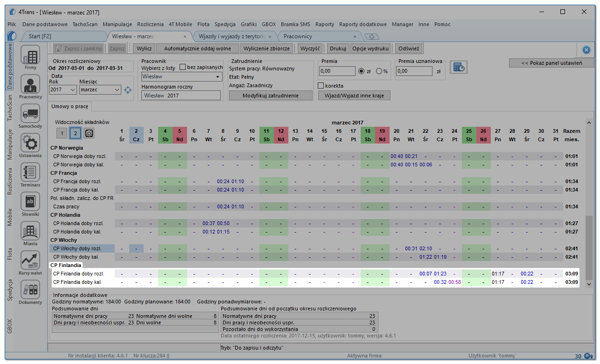Switch to the Start [F2] tab

pyautogui.click(x=63, y=36)
